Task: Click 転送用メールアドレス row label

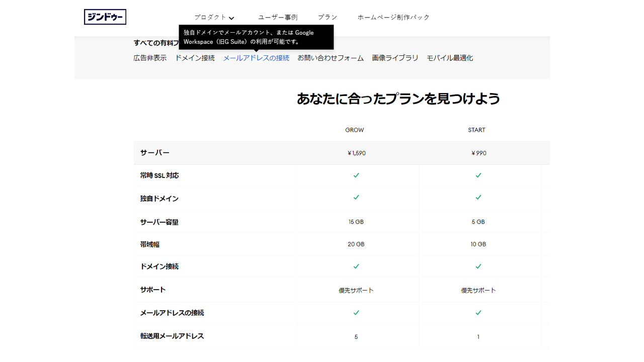Action: tap(172, 336)
